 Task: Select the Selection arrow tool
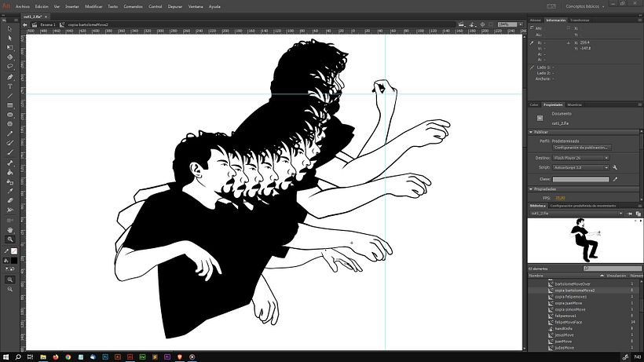[10, 29]
